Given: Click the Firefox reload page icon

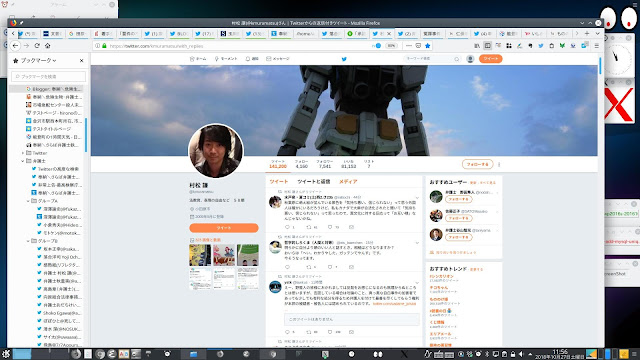Looking at the screenshot, I should point(37,46).
